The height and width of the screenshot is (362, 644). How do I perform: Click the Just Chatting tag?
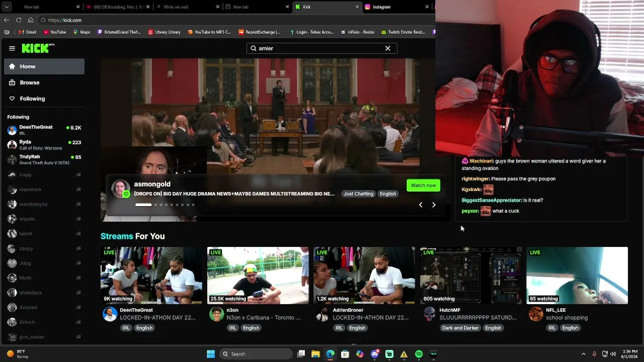(x=358, y=194)
